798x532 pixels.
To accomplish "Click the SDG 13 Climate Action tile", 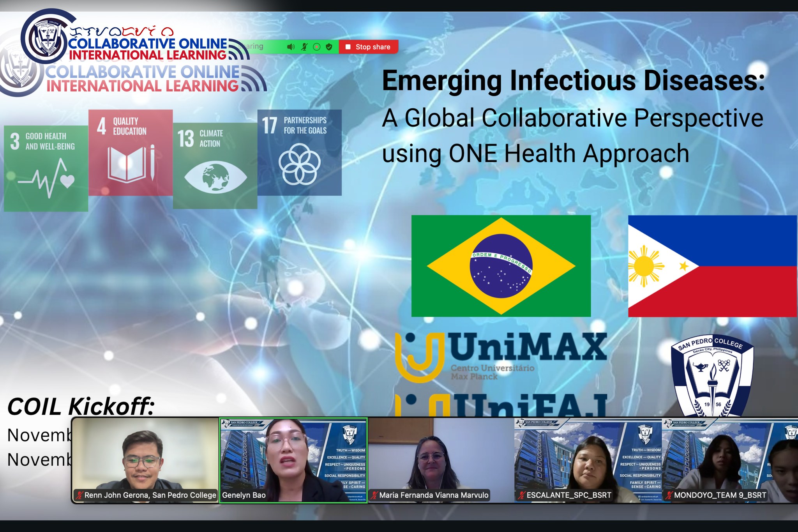I will [215, 166].
